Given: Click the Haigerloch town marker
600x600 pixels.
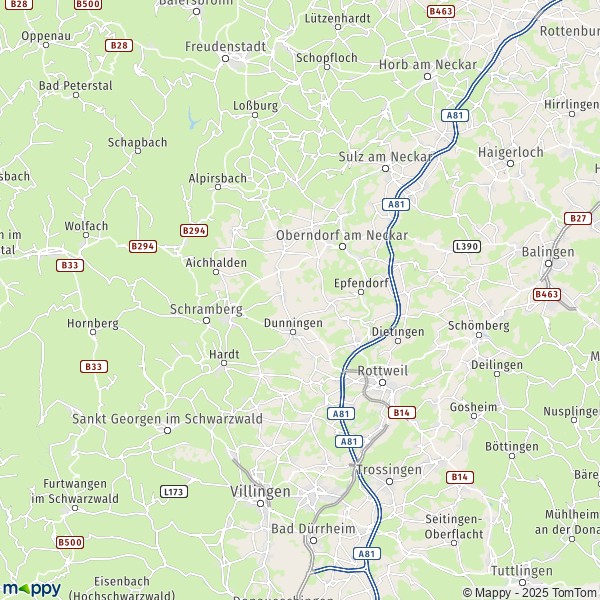Looking at the screenshot, I should point(510,164).
